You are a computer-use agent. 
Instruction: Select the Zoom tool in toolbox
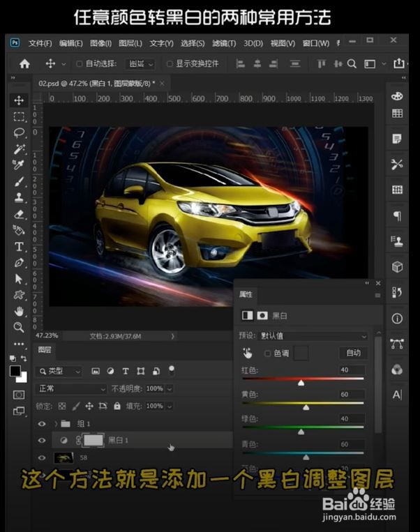19,328
